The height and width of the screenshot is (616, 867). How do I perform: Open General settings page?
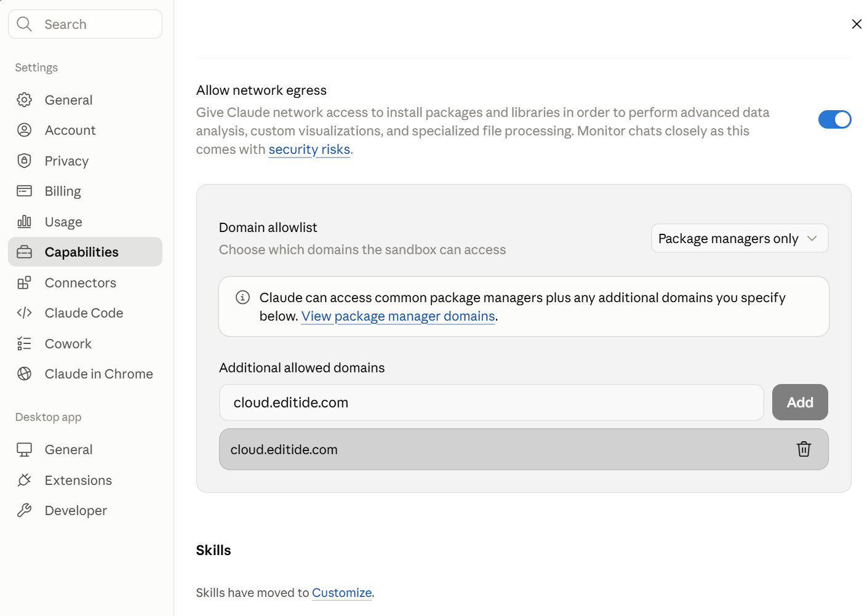85,100
